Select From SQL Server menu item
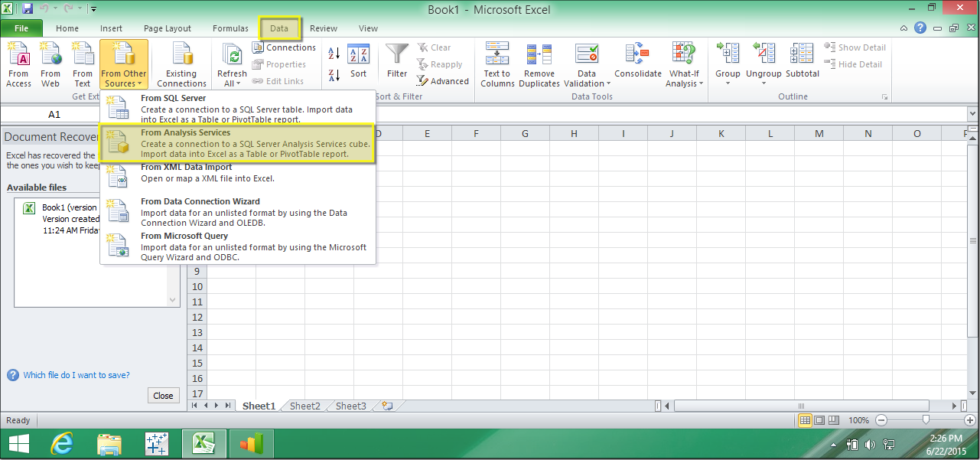The image size is (980, 460). (x=237, y=109)
